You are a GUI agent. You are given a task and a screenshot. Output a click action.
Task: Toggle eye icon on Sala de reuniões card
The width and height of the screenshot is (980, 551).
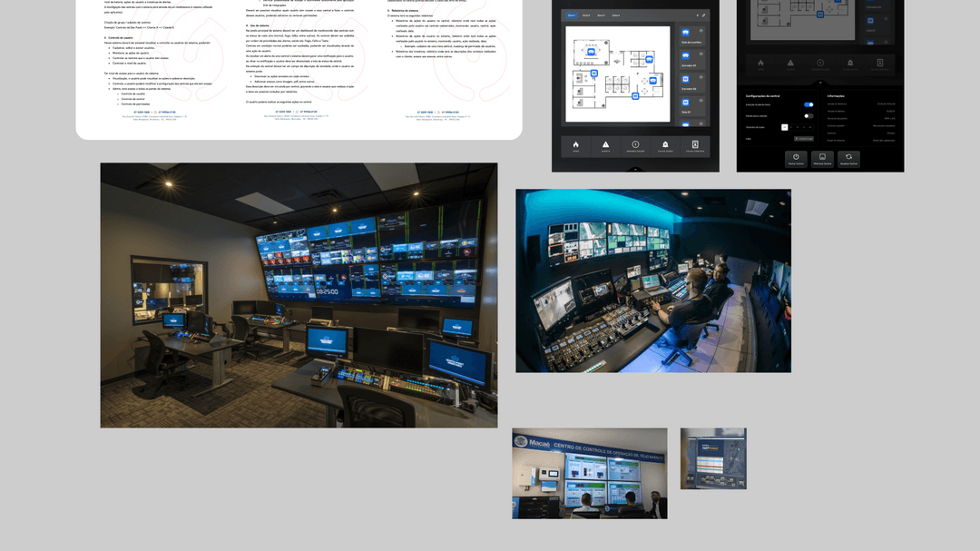tap(701, 31)
